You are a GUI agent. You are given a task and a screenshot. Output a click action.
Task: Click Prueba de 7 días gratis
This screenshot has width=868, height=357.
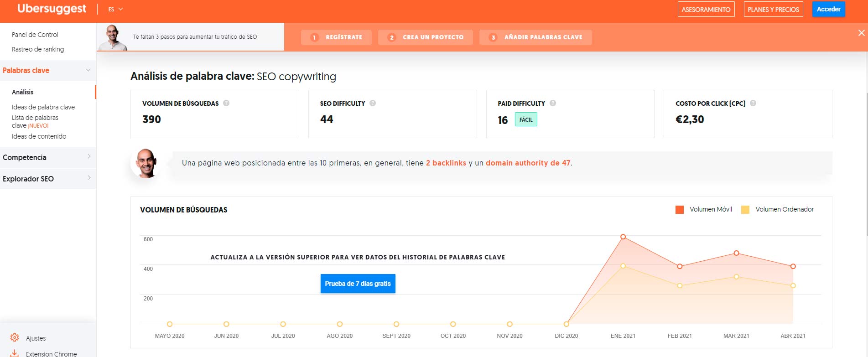(358, 284)
